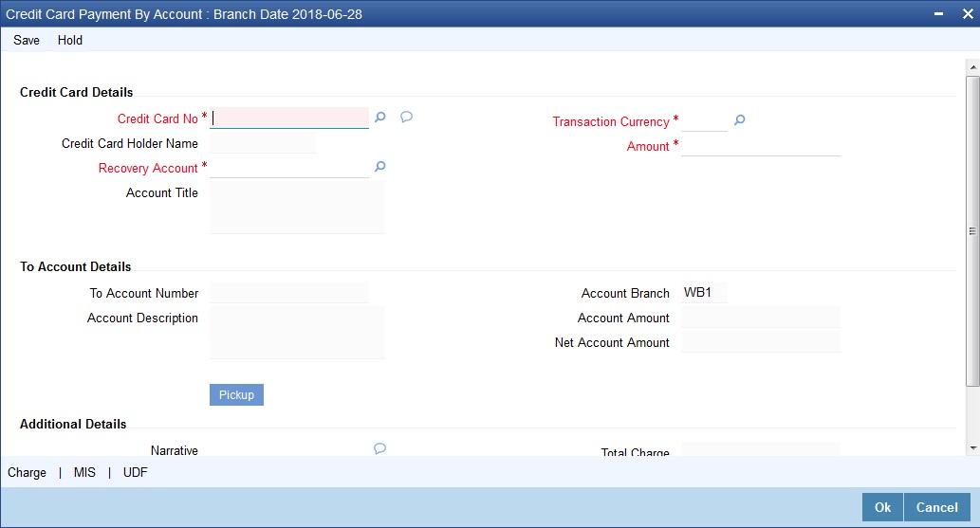Click the Net Account Amount field

761,342
